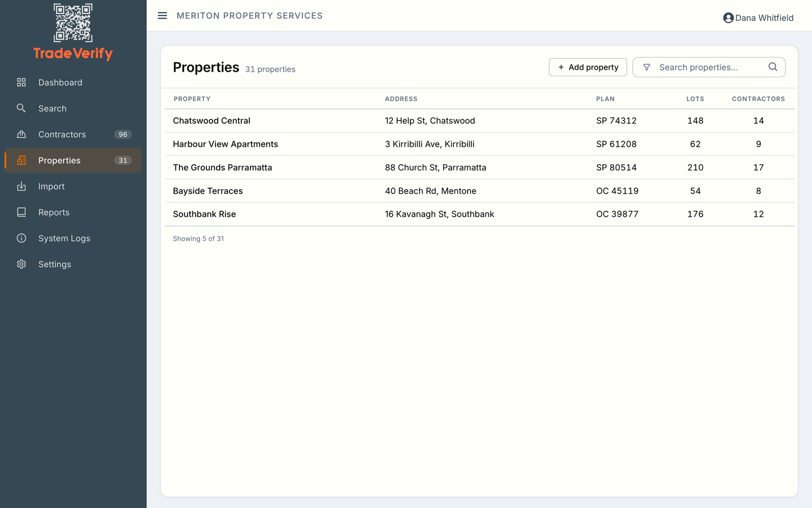Screen dimensions: 812x508
Task: Open System Logs menu item
Action: 73,238
